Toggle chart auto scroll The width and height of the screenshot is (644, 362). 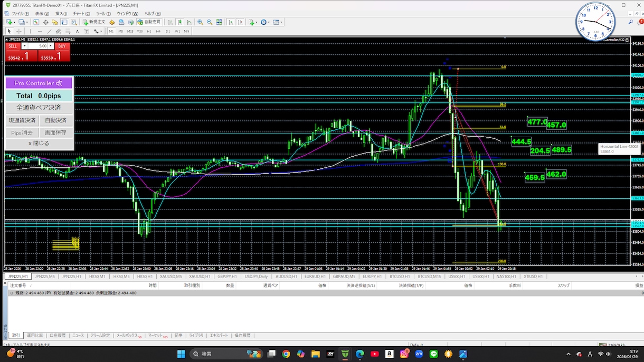(x=231, y=22)
